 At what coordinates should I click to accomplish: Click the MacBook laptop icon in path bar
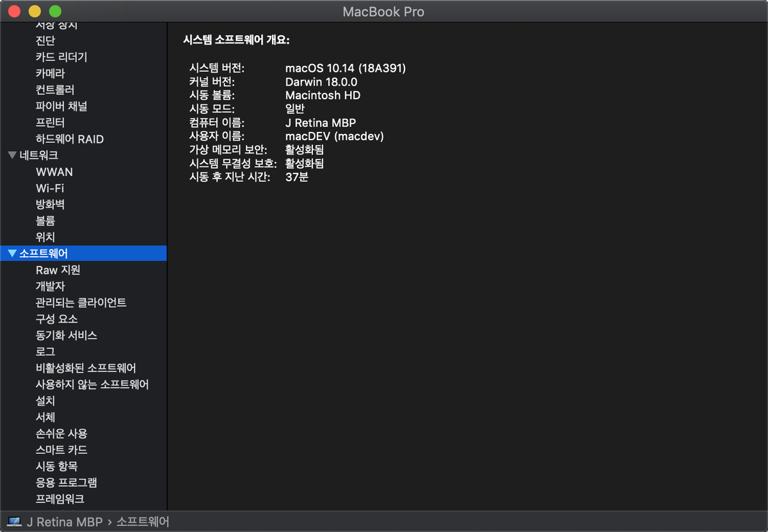pyautogui.click(x=13, y=522)
